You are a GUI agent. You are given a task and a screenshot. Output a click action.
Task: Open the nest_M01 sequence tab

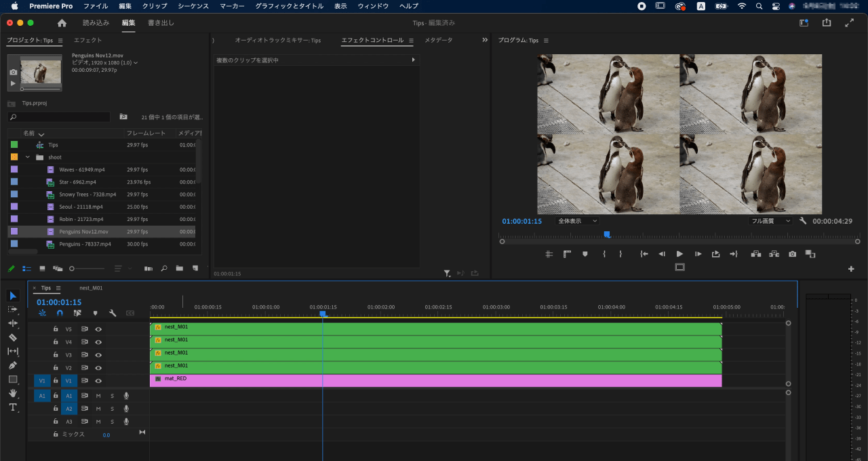(91, 288)
